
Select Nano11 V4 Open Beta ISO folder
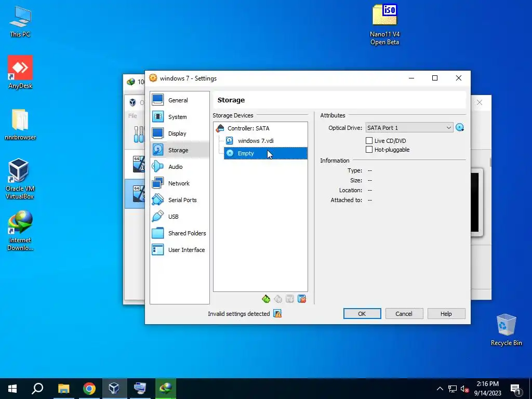[x=384, y=25]
